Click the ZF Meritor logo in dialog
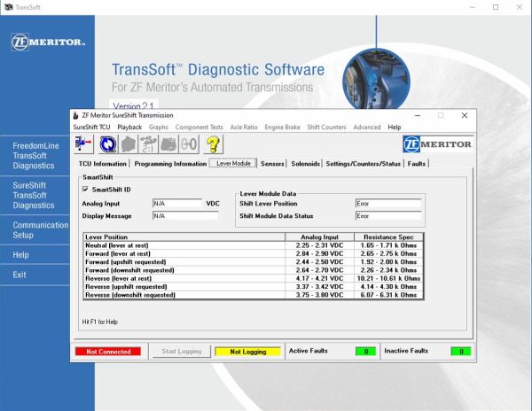532x411 pixels. tap(438, 144)
